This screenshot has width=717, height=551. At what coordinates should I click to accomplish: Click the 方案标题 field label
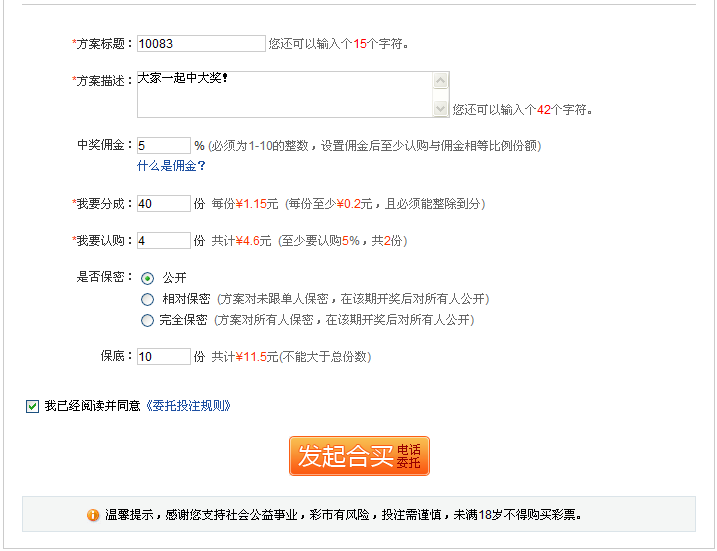[x=101, y=44]
